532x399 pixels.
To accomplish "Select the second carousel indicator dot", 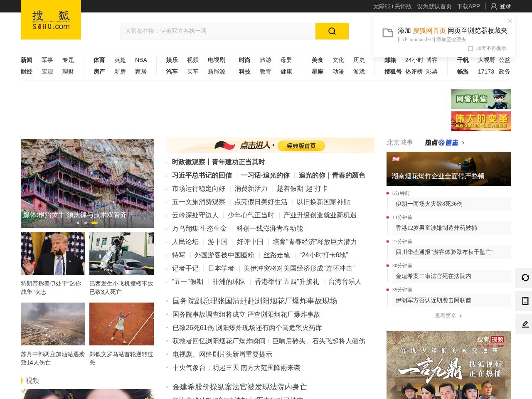I will coord(86,223).
